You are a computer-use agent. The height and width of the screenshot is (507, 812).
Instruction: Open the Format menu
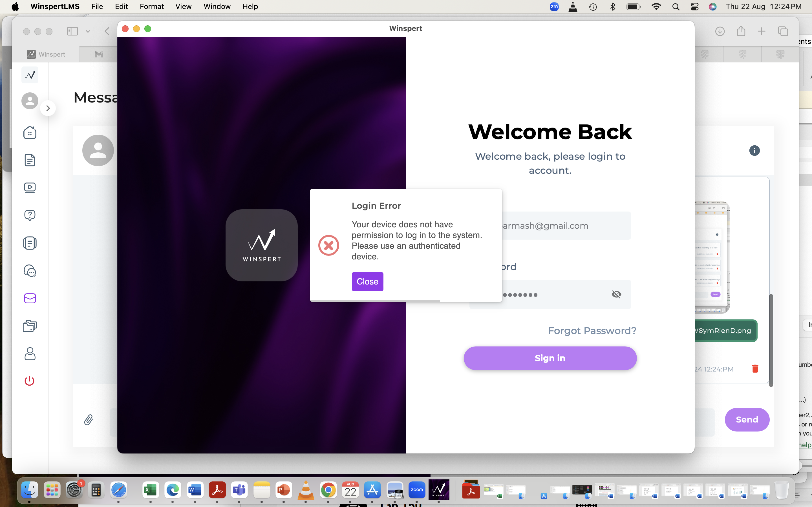152,6
